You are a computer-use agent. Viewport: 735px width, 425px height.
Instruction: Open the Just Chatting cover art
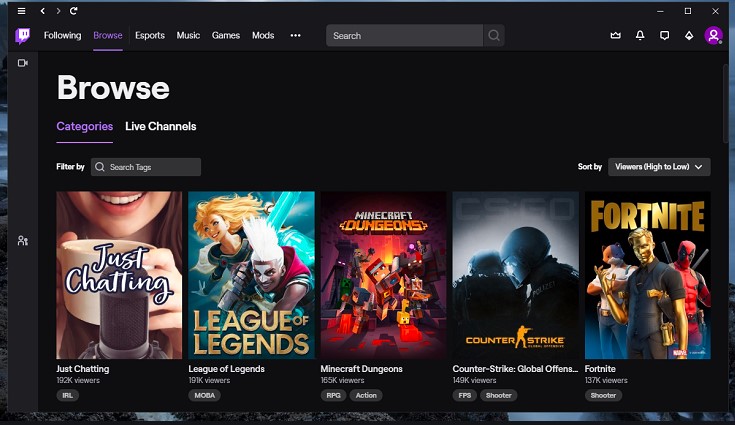pos(119,275)
